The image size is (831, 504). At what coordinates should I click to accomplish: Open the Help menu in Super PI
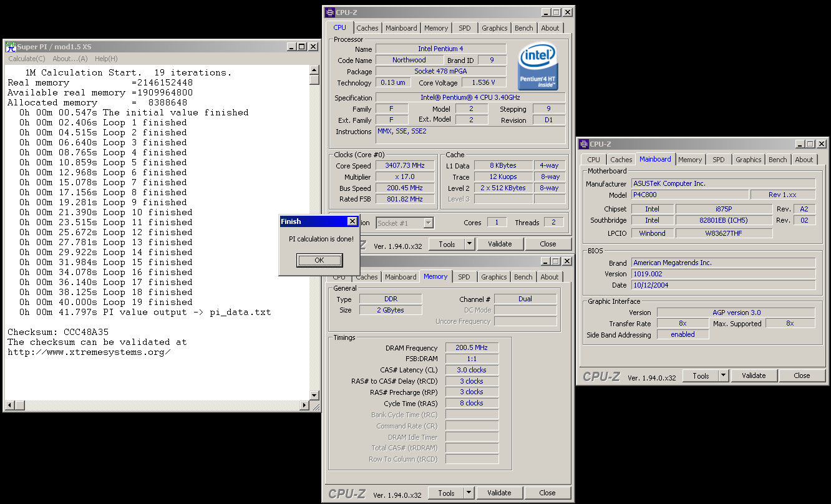coord(106,59)
